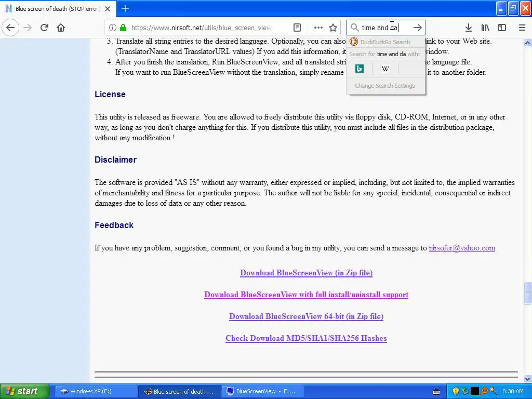
Task: Click the scrollbar down arrow
Action: click(x=527, y=379)
